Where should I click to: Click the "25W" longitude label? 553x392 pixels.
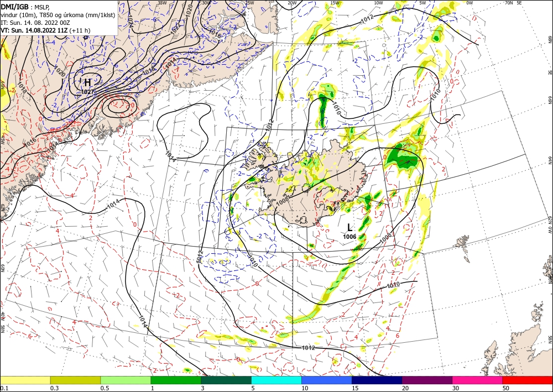(x=249, y=2)
